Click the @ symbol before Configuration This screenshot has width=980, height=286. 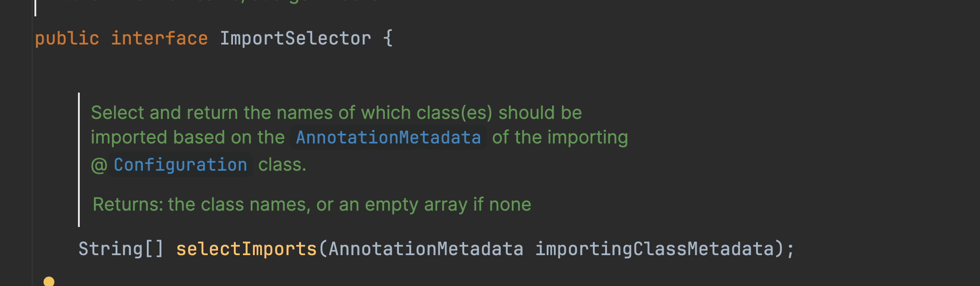pyautogui.click(x=99, y=165)
